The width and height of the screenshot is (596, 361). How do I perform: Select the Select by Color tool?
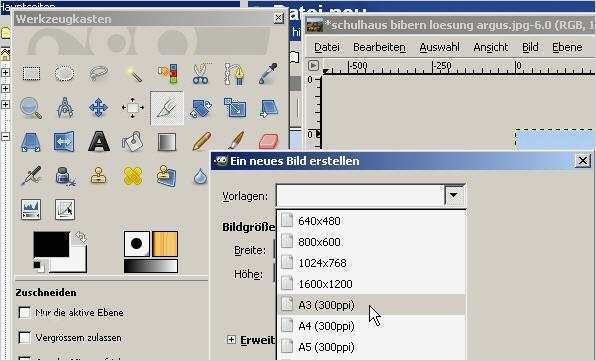[167, 73]
